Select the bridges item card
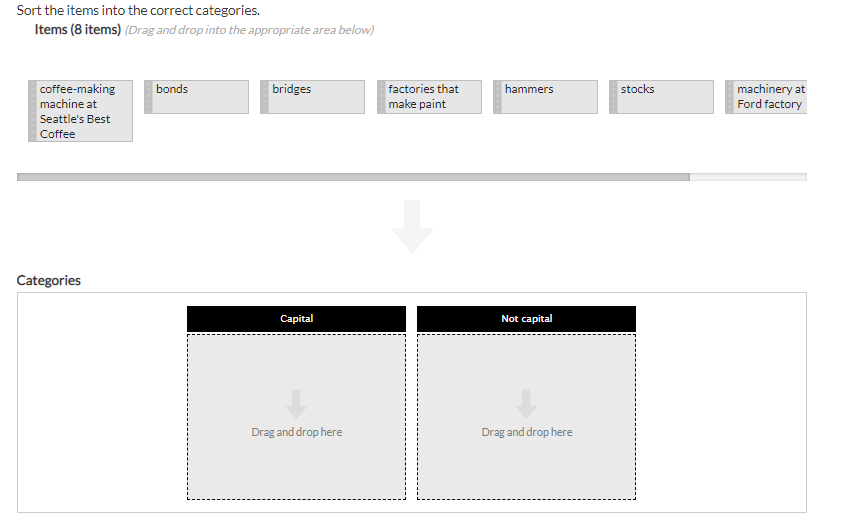This screenshot has width=857, height=532. pos(313,97)
